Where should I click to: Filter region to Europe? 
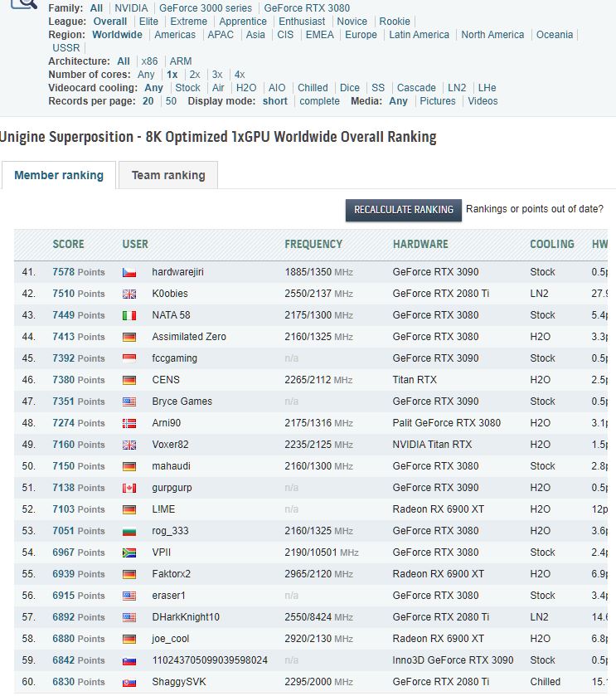(x=361, y=35)
